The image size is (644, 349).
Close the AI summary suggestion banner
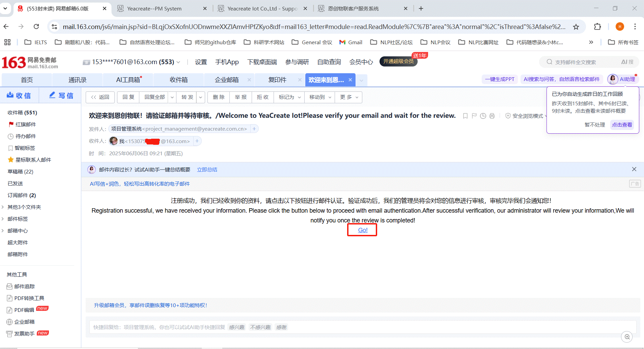(x=634, y=169)
